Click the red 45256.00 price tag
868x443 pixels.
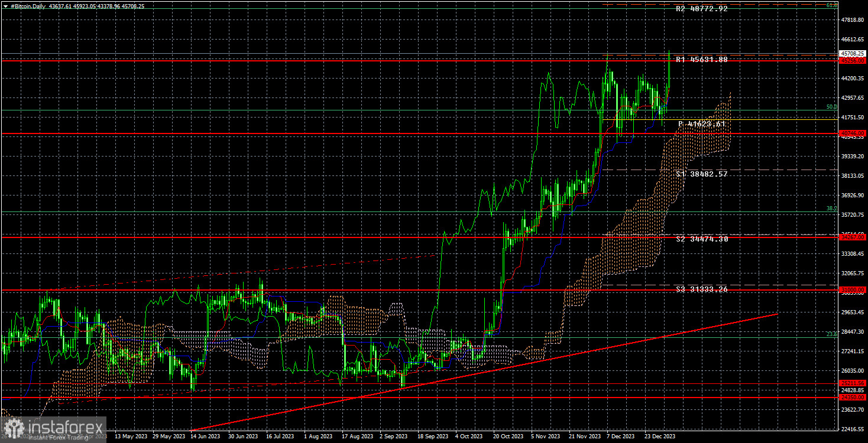853,60
